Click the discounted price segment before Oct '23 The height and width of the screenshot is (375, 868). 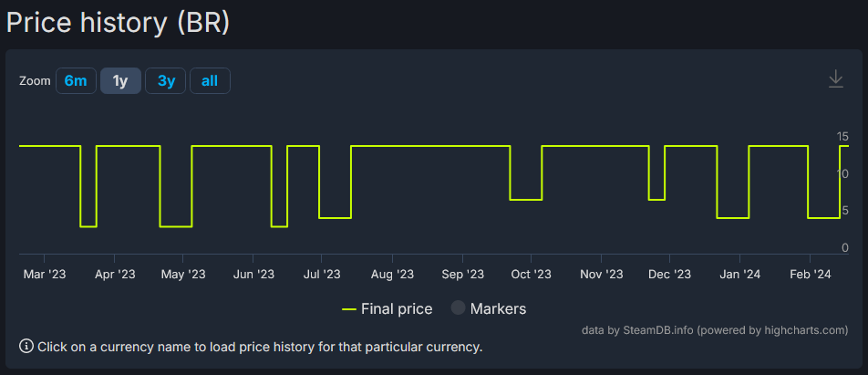(x=526, y=200)
